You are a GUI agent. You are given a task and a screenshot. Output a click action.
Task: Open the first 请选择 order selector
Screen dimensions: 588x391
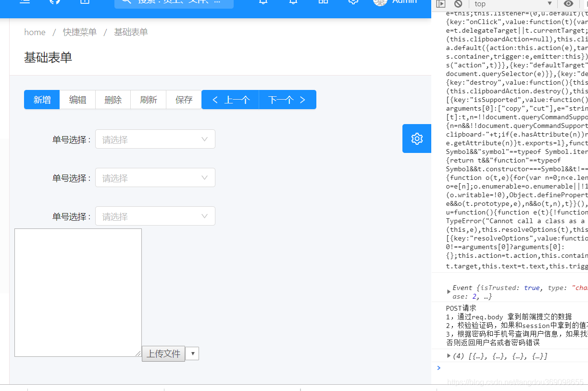pos(155,139)
